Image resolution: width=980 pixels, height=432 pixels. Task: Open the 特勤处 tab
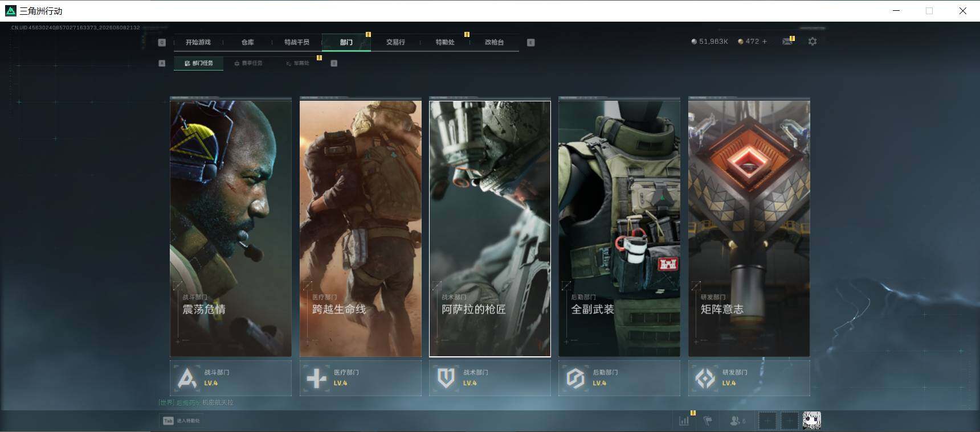coord(445,42)
